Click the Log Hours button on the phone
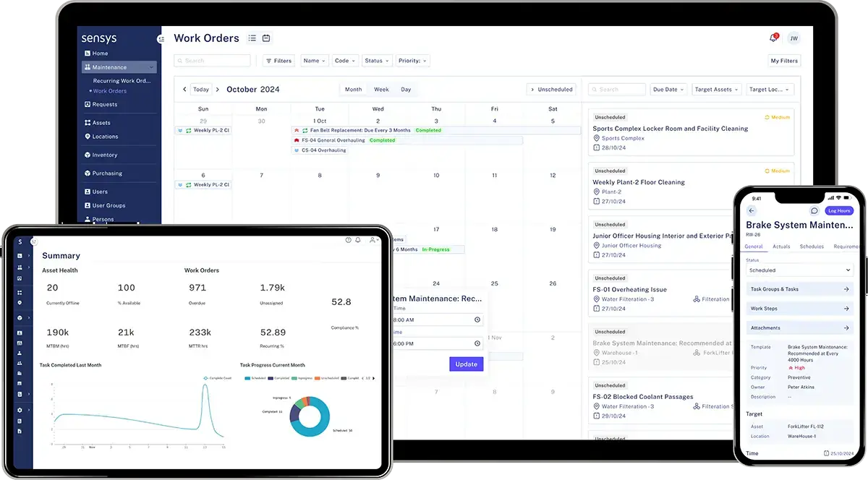This screenshot has width=868, height=480. (839, 211)
